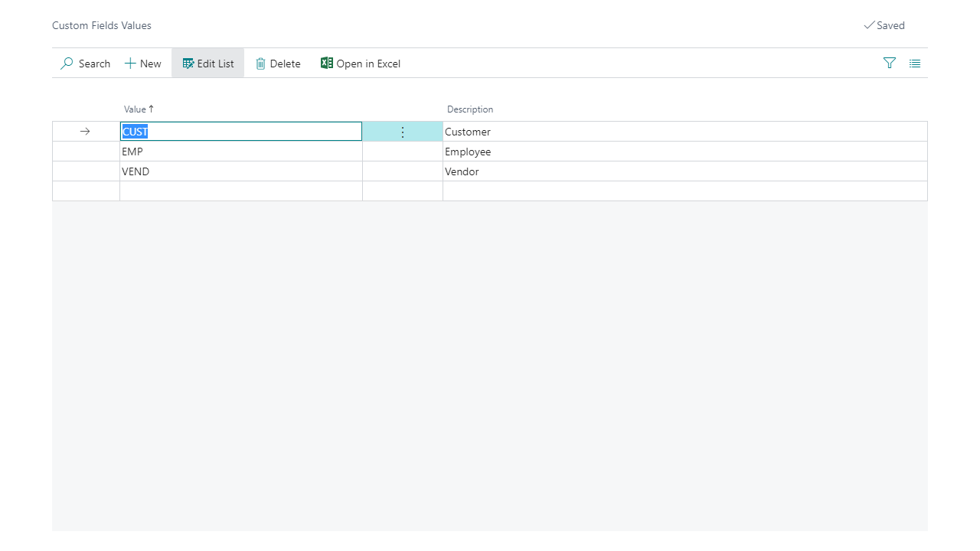Click the Customer description cell
This screenshot has width=980, height=551.
click(684, 132)
